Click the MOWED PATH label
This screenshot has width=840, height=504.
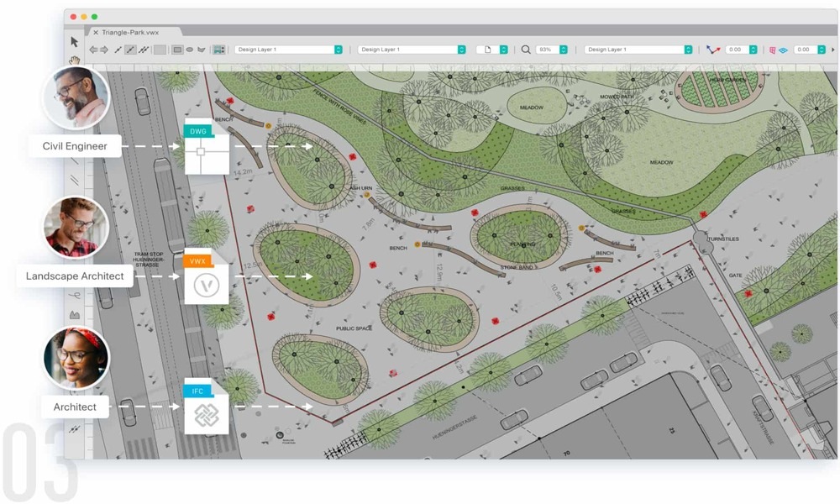click(x=617, y=97)
